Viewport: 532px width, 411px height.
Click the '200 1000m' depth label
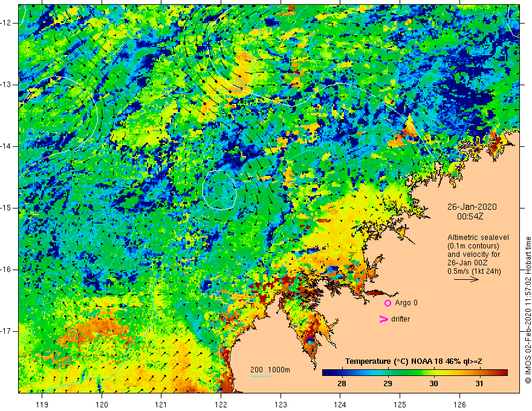[x=270, y=370]
